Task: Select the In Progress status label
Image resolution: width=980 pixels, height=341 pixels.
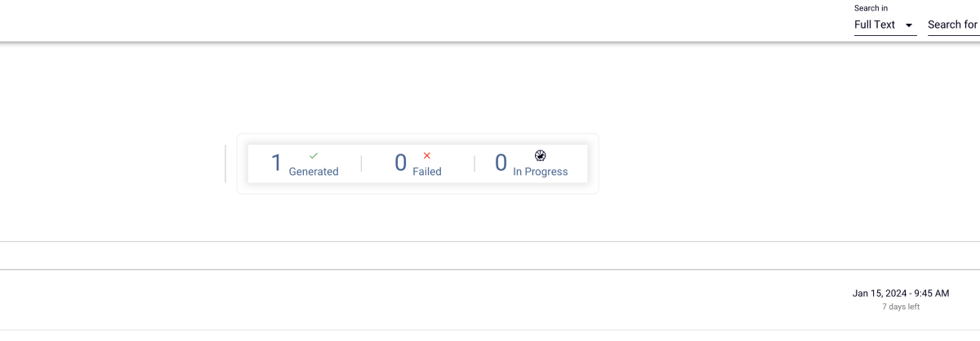Action: [540, 172]
